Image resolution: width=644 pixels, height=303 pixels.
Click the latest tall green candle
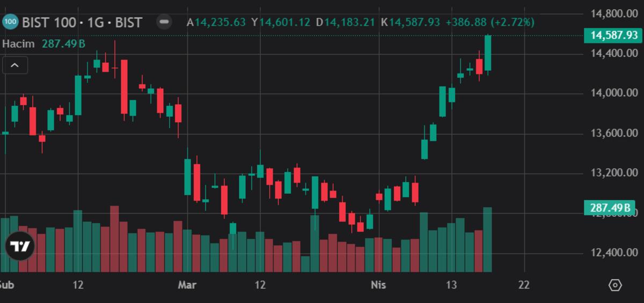[488, 53]
